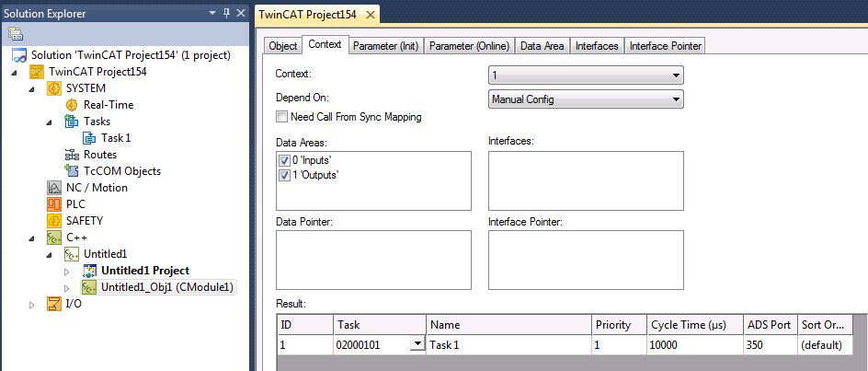This screenshot has width=868, height=371.
Task: Select the Context tab
Action: click(x=325, y=44)
